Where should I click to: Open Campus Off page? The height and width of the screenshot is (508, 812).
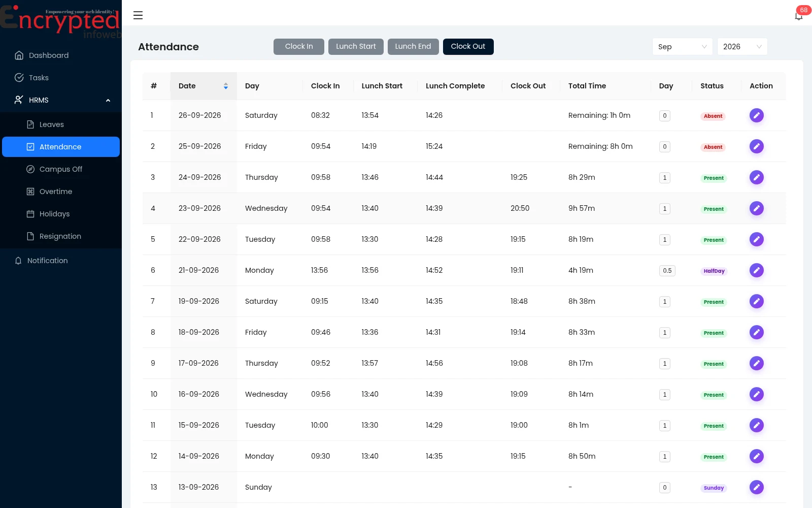tap(61, 169)
